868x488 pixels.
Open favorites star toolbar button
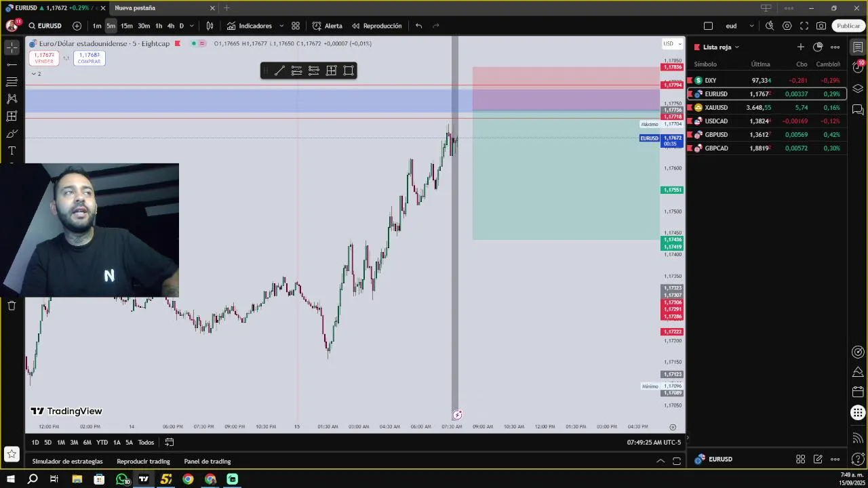[x=12, y=453]
